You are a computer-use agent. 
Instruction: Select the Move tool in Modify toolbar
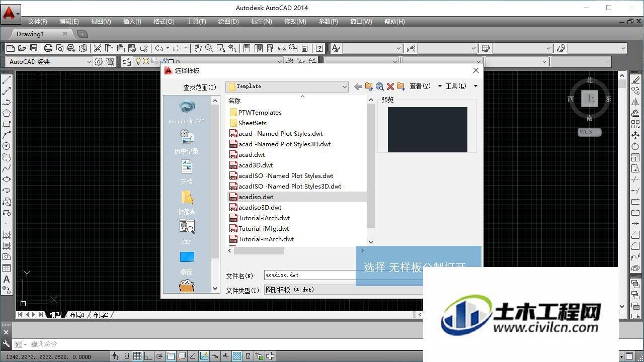[636, 135]
